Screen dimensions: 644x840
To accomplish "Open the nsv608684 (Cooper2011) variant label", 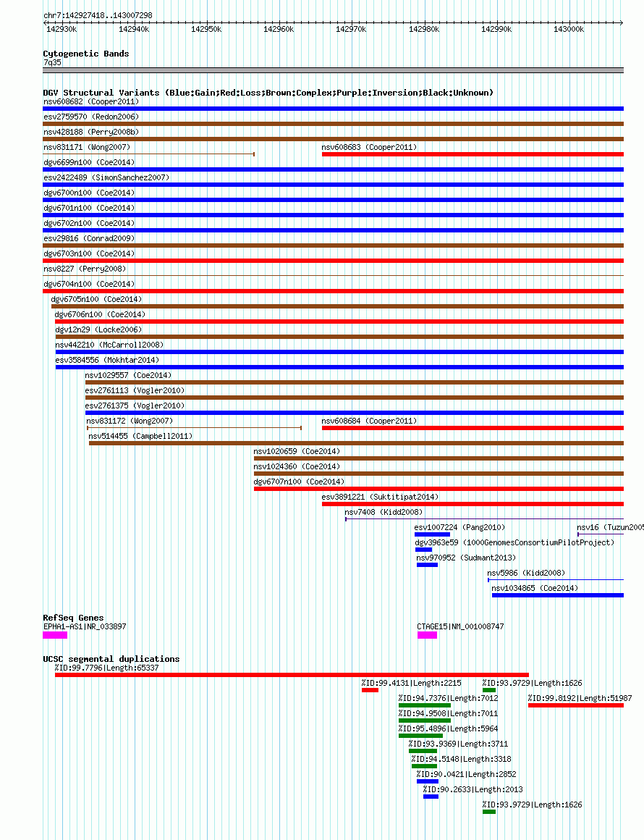I will pos(369,421).
